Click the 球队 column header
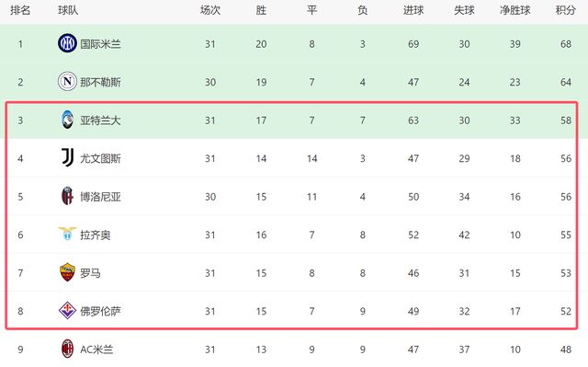 point(68,10)
